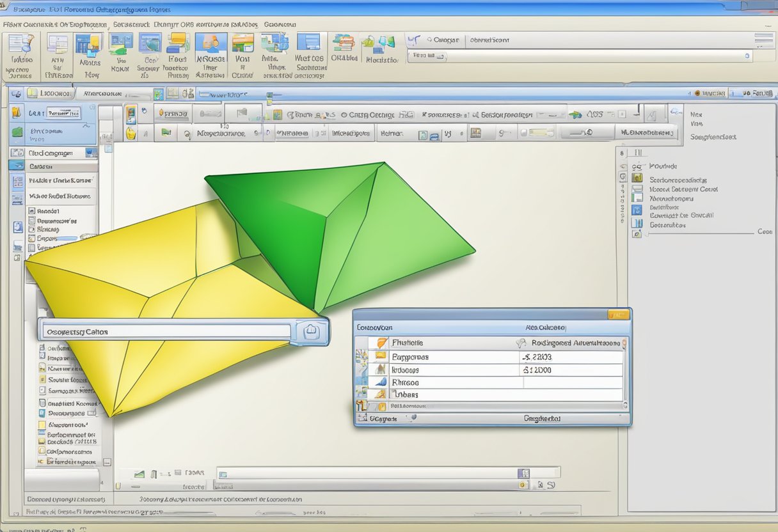
Task: Click the orange close button of the dialog
Action: point(618,315)
